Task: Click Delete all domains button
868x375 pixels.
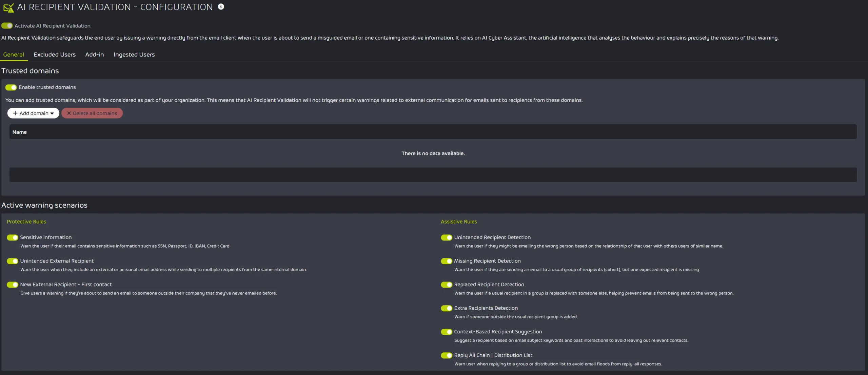Action: click(92, 113)
